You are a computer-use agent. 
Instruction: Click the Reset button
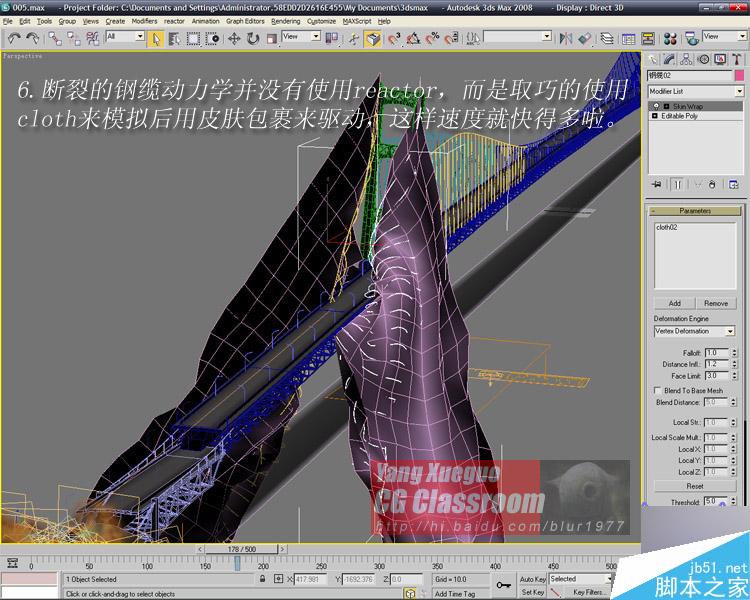pyautogui.click(x=695, y=486)
